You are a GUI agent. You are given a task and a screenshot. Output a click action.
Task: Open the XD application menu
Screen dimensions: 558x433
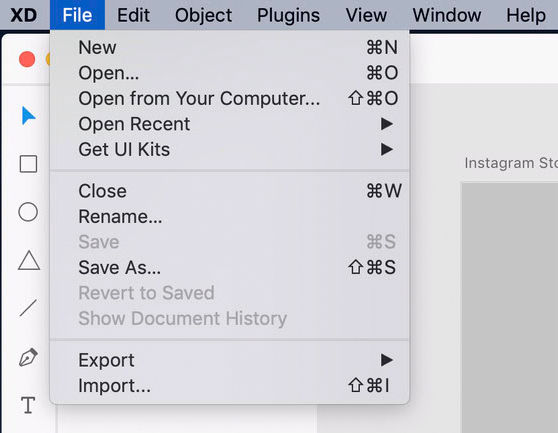coord(23,15)
